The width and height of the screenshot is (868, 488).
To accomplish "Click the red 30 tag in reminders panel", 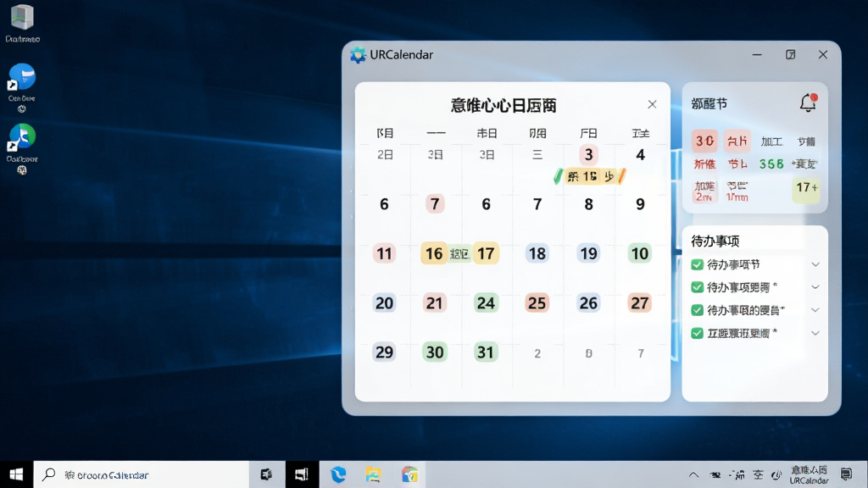I will 704,141.
